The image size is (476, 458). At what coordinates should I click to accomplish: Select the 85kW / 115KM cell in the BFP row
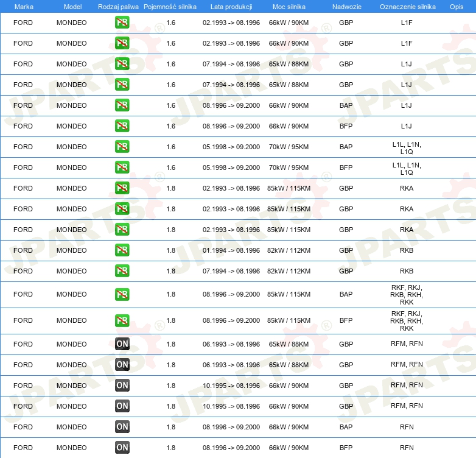click(289, 320)
